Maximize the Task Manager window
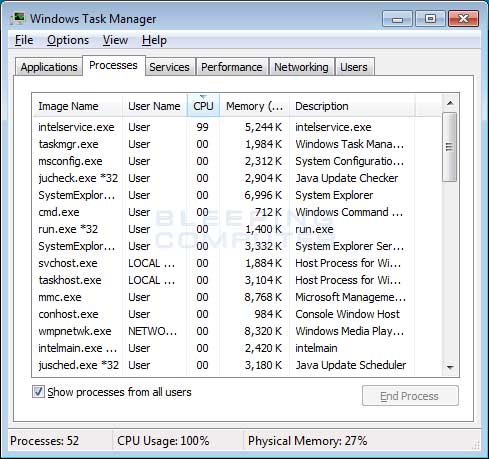Image resolution: width=489 pixels, height=459 pixels. pyautogui.click(x=430, y=19)
